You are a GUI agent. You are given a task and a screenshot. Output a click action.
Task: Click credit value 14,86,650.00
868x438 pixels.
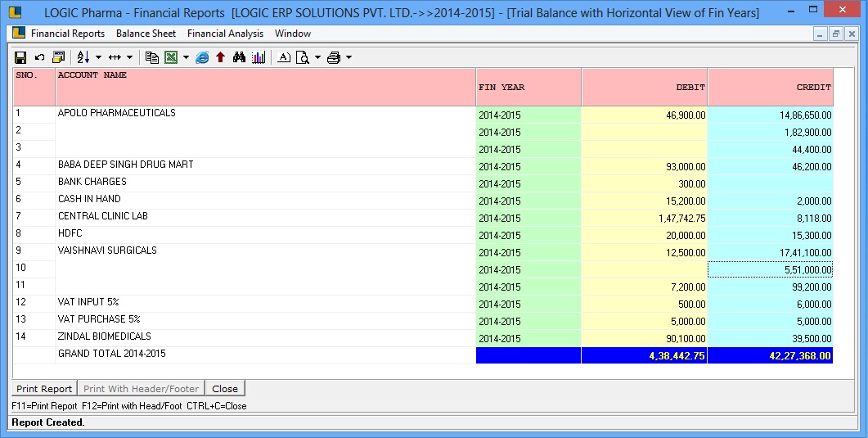pos(806,115)
